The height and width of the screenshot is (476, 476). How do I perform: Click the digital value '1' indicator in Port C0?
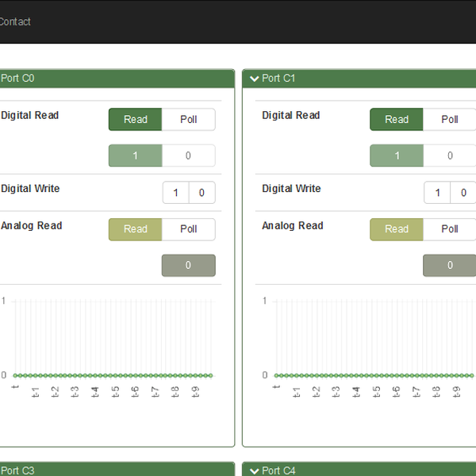click(135, 156)
